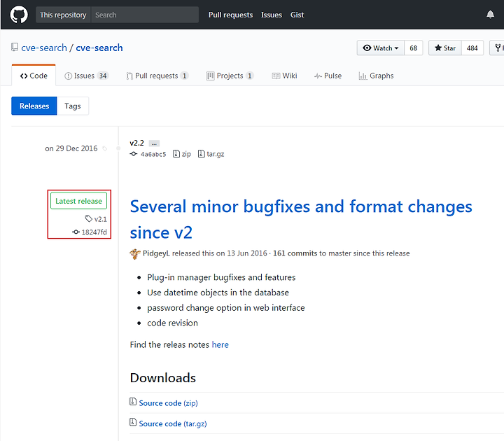Download Source code (tar.gz)
Image resolution: width=504 pixels, height=441 pixels.
(173, 423)
